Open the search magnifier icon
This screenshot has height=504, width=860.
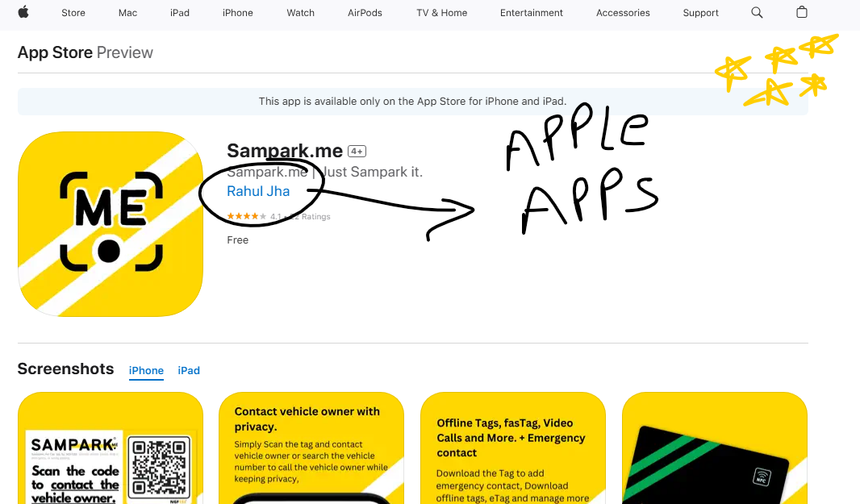757,12
